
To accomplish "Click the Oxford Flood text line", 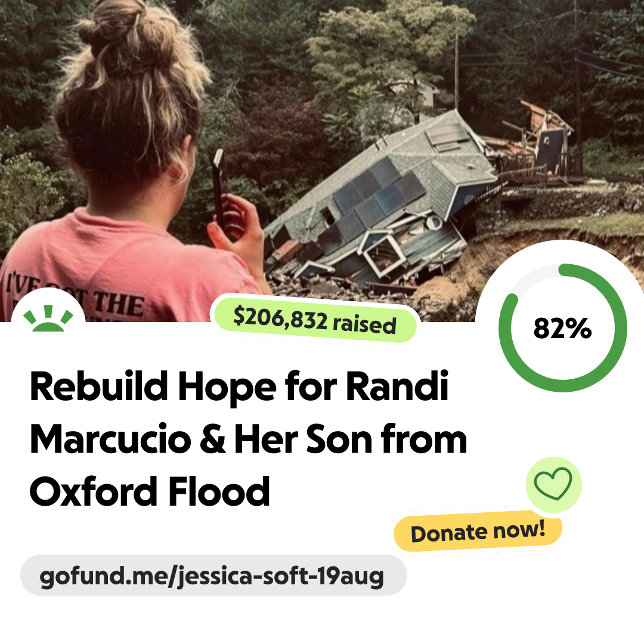I will click(x=150, y=491).
